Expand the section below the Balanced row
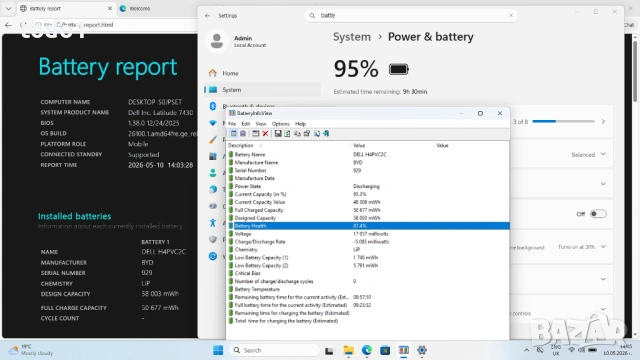 (603, 184)
